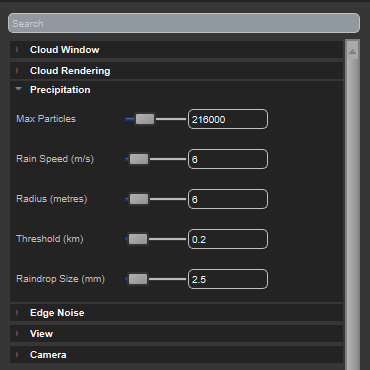Image resolution: width=370 pixels, height=370 pixels.
Task: Expand the Edge Noise section arrow
Action: click(x=17, y=313)
